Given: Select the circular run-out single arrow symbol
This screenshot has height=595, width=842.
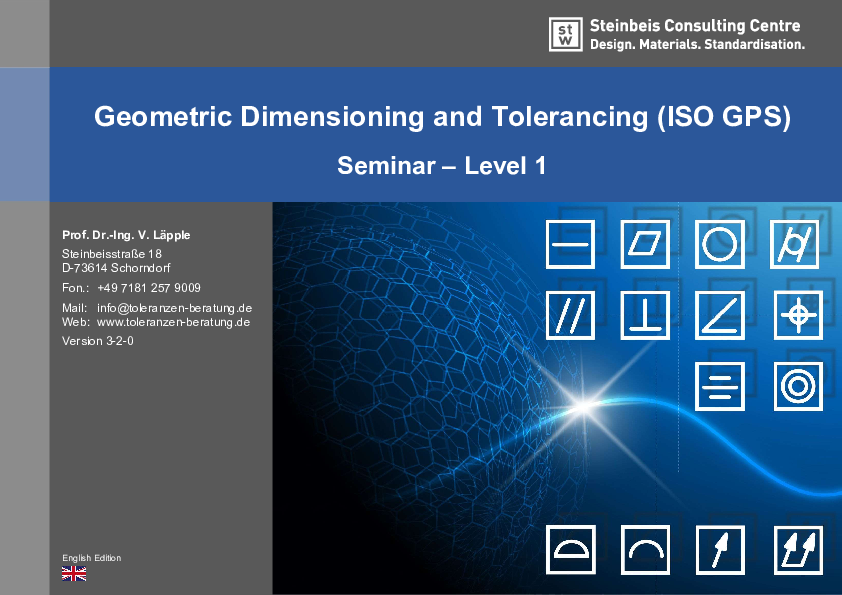Looking at the screenshot, I should click(720, 549).
